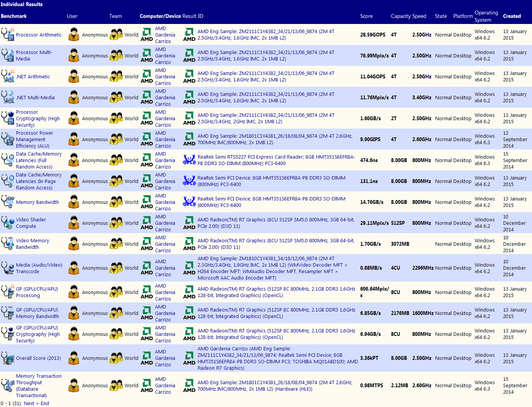Select the 2296MHz speed value
Screen dimensions: 532x407
[423, 268]
